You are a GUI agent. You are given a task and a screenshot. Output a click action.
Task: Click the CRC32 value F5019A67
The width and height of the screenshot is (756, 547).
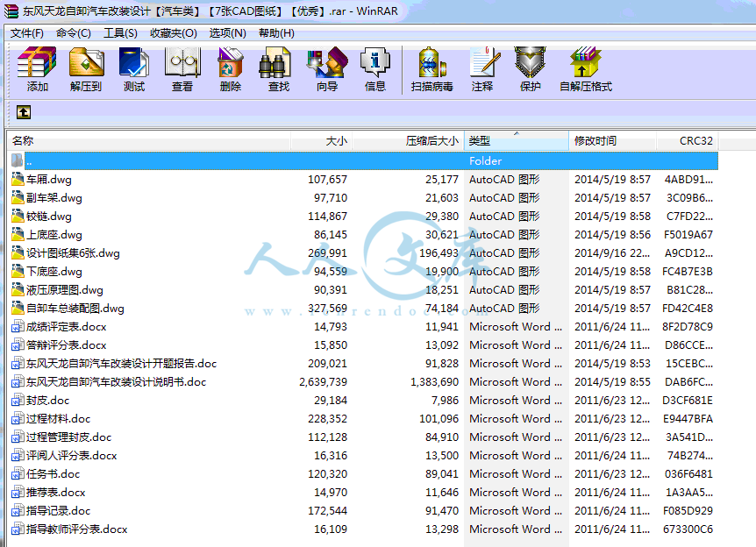tap(688, 235)
